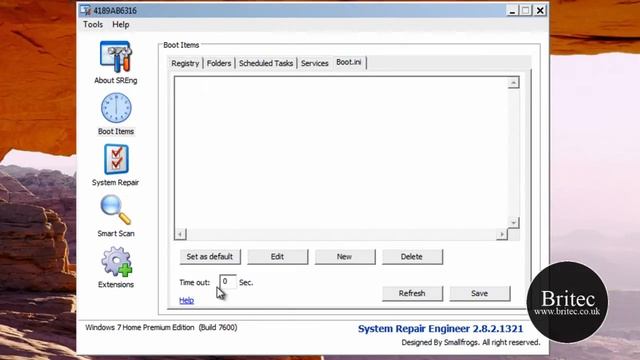Open the System Repair checklist icon
Image resolution: width=640 pixels, height=360 pixels.
pos(116,159)
